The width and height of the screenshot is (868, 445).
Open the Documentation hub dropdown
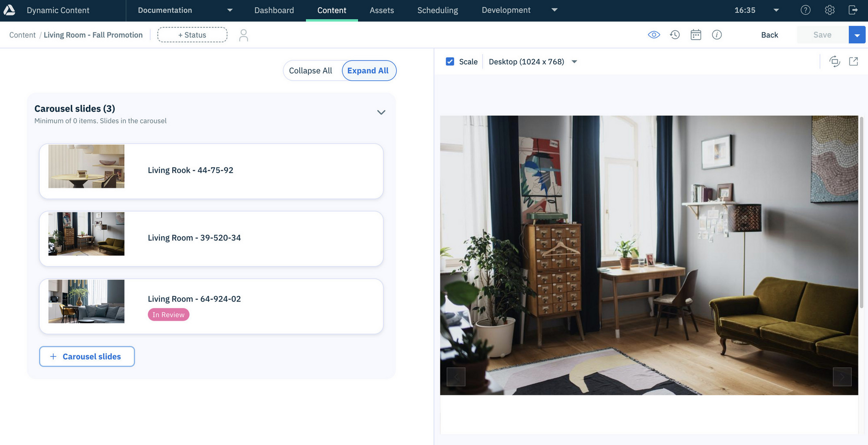pos(185,10)
